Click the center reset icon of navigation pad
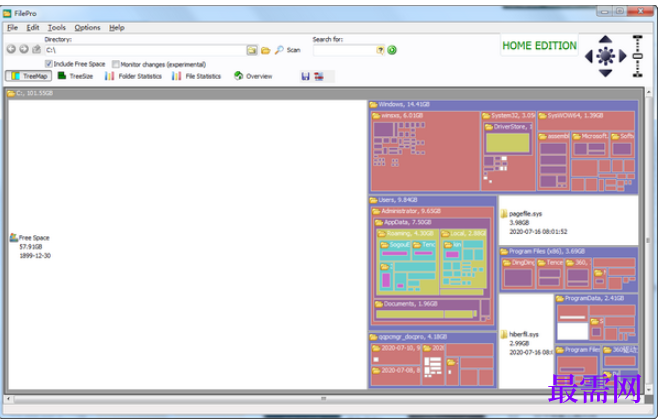Image resolution: width=660 pixels, height=420 pixels. coord(605,56)
